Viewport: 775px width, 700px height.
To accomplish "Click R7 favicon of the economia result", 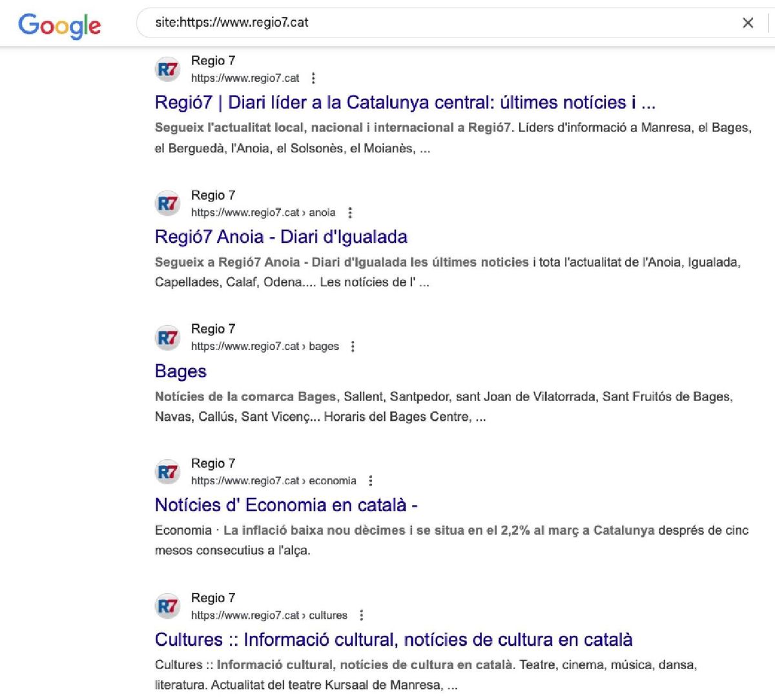I will tap(168, 472).
